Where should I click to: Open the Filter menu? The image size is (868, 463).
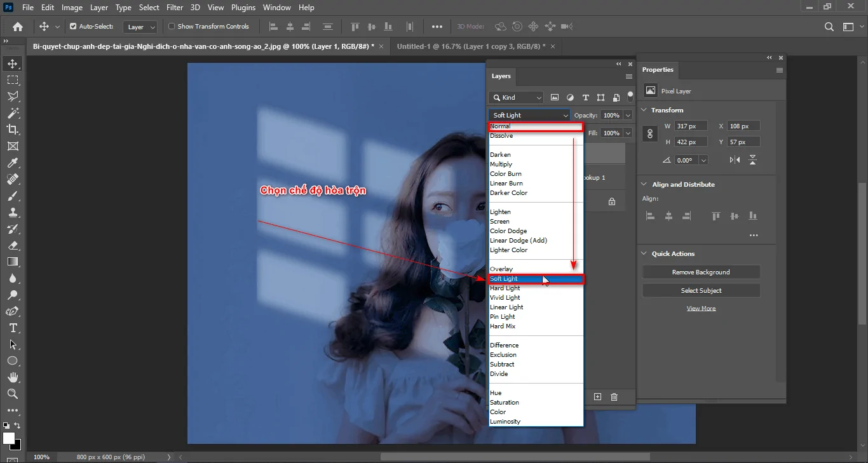coord(175,7)
